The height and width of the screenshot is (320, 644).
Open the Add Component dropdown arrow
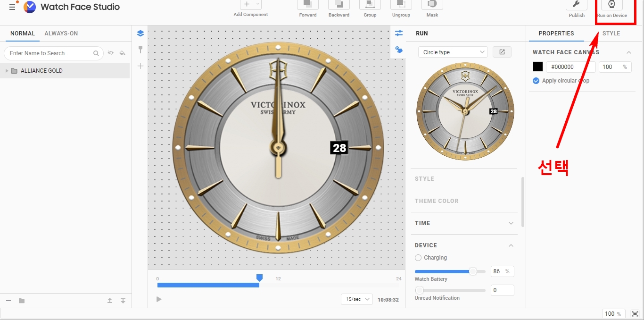tap(258, 4)
